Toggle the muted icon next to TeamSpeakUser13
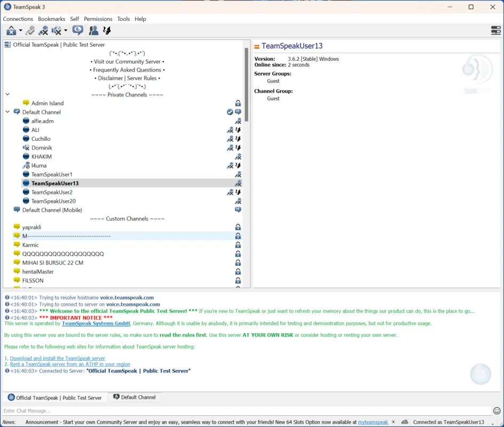Image resolution: width=504 pixels, height=427 pixels. [x=238, y=183]
